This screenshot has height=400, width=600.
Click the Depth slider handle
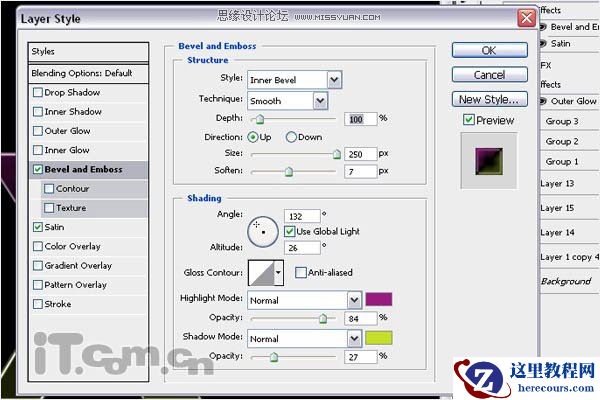260,119
